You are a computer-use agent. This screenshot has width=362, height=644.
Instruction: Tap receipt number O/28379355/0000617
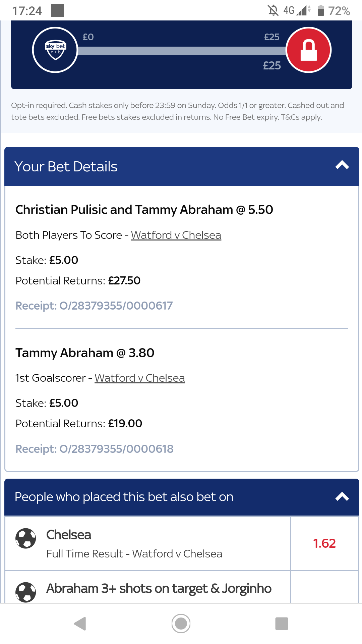(x=94, y=306)
